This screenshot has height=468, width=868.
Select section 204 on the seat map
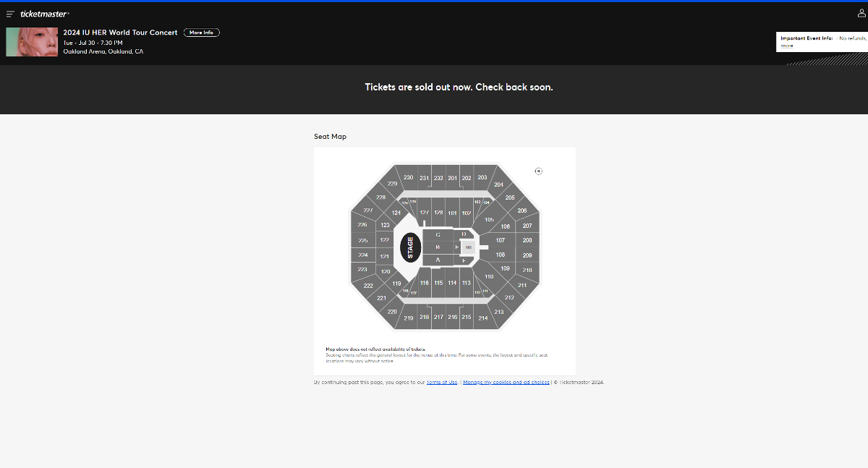498,184
